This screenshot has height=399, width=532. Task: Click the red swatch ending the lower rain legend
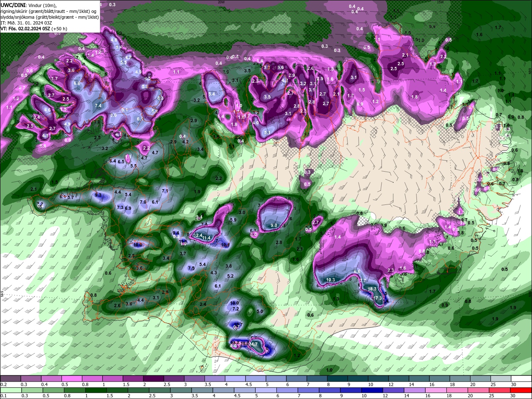point(522,390)
